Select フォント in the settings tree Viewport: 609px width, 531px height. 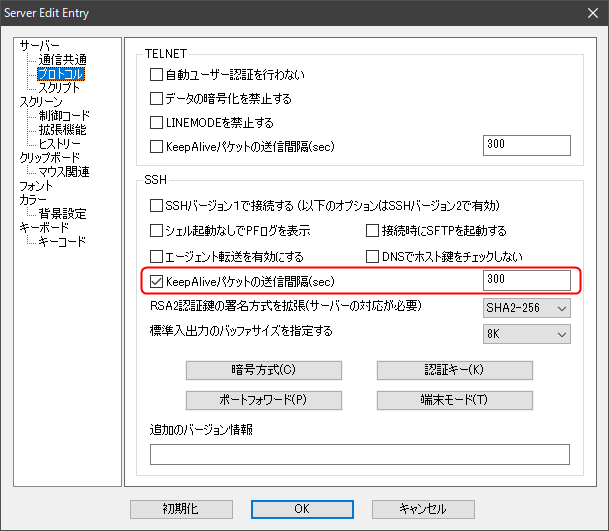click(36, 186)
